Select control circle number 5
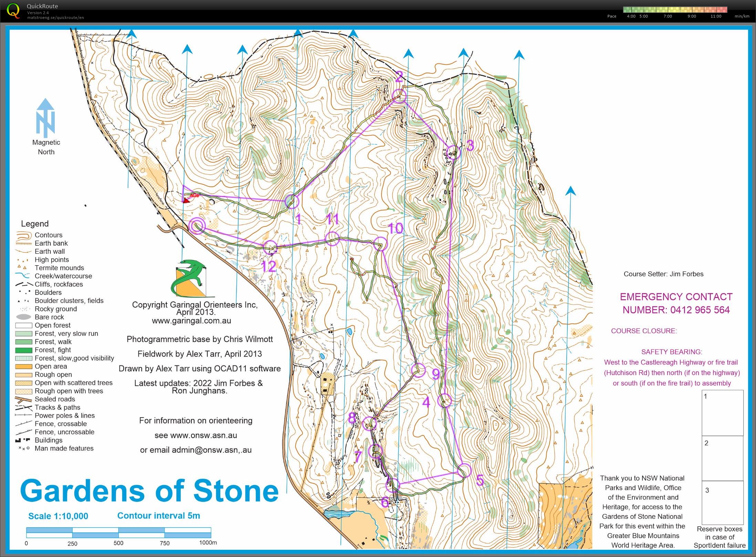Image resolution: width=756 pixels, height=557 pixels. (464, 471)
